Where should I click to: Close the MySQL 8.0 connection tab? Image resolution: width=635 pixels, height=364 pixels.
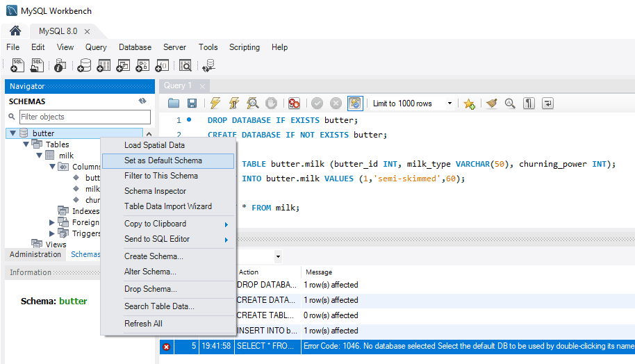point(87,31)
